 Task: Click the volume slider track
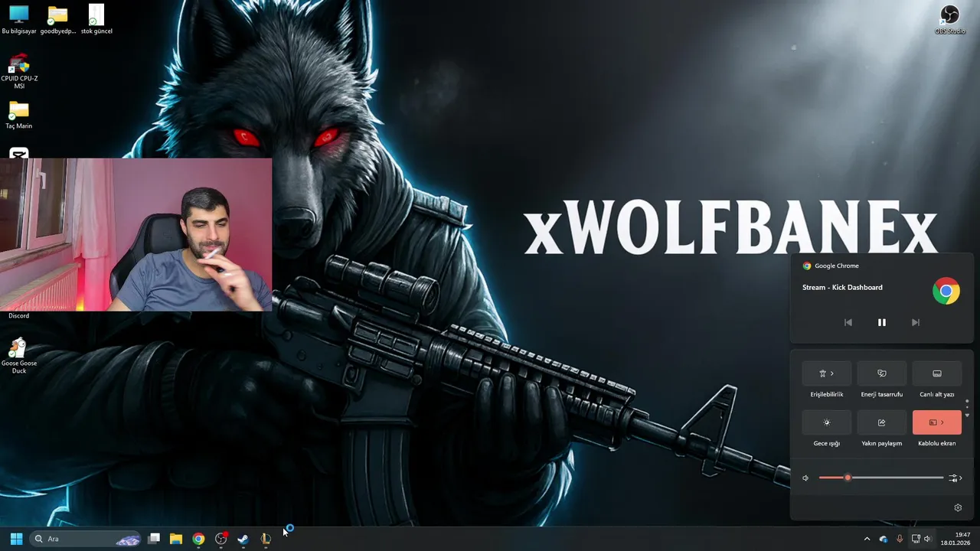(881, 478)
